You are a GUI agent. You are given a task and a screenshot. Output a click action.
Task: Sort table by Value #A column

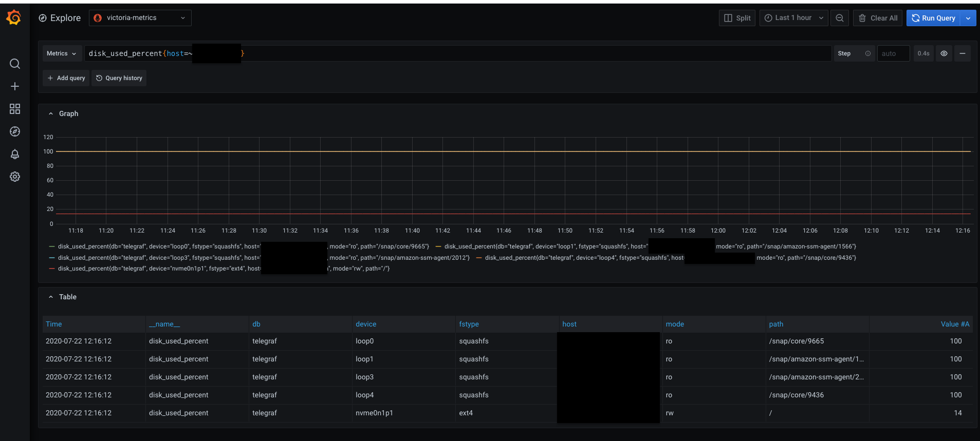955,324
